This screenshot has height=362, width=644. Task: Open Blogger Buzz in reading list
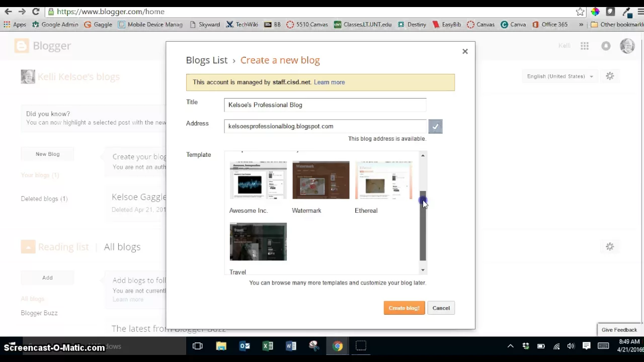39,313
